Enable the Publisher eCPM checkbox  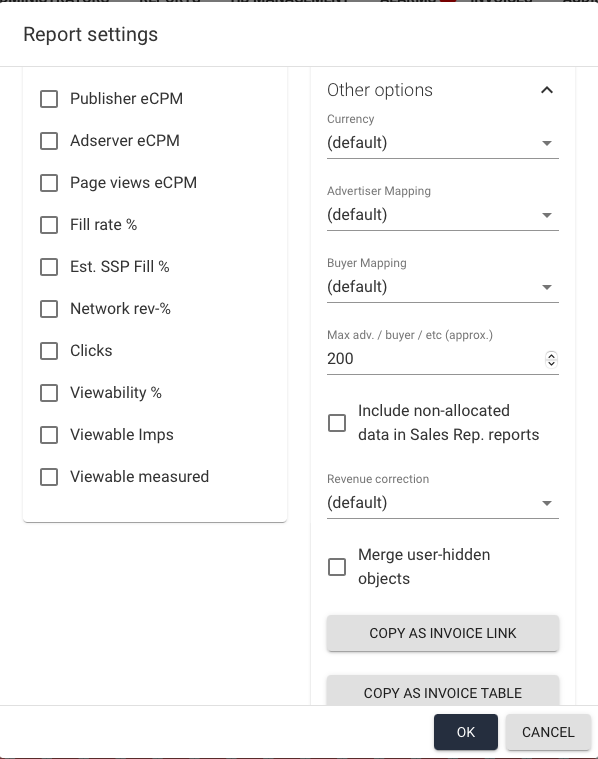point(49,99)
